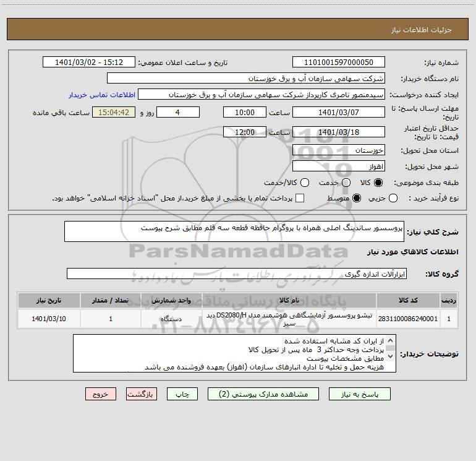
Task: Click the delivery city field اهواز
Action: pyautogui.click(x=339, y=166)
